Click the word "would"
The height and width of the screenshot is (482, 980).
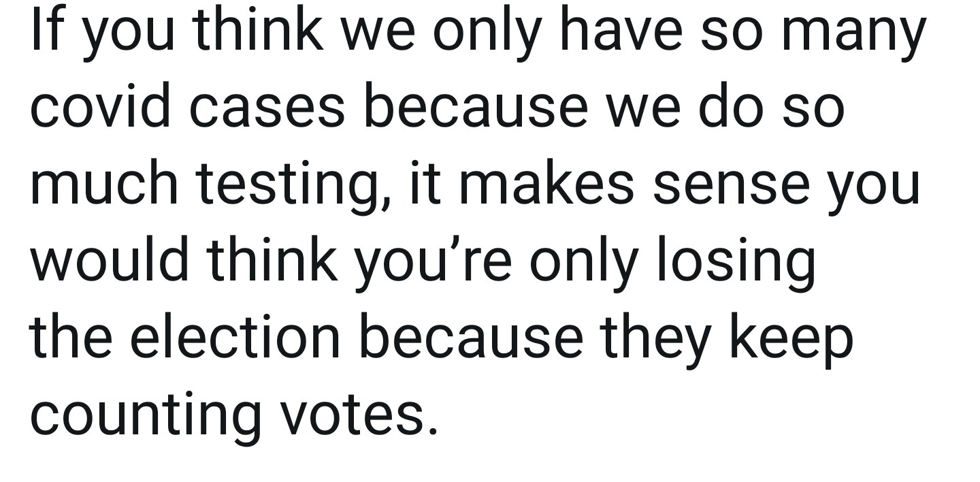110,261
